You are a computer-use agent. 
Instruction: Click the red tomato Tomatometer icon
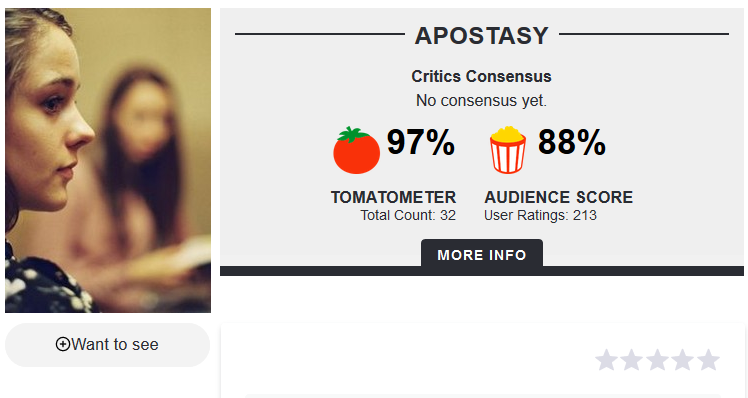[356, 150]
